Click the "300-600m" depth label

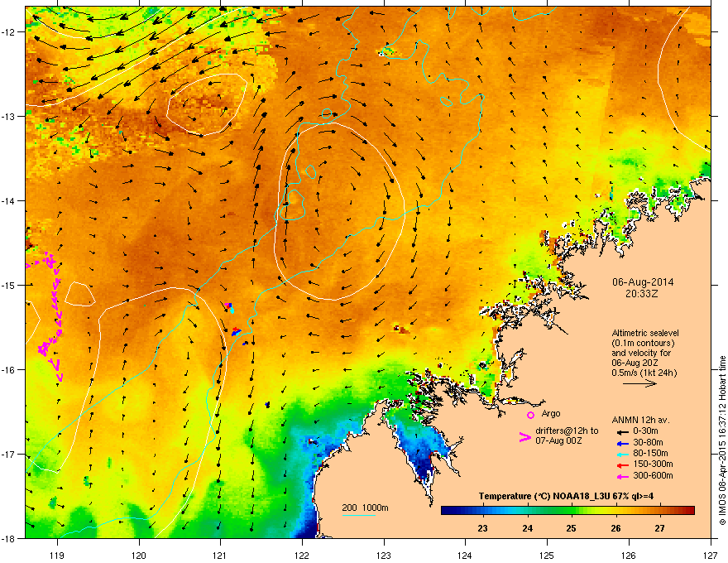(653, 476)
